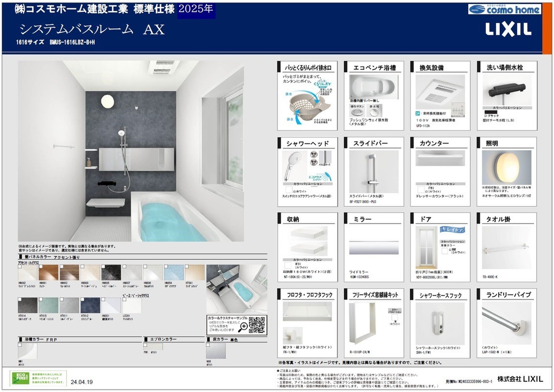Screen dimensions: 554x392
Task: Click the eco aqua shower head image
Action: click(299, 166)
